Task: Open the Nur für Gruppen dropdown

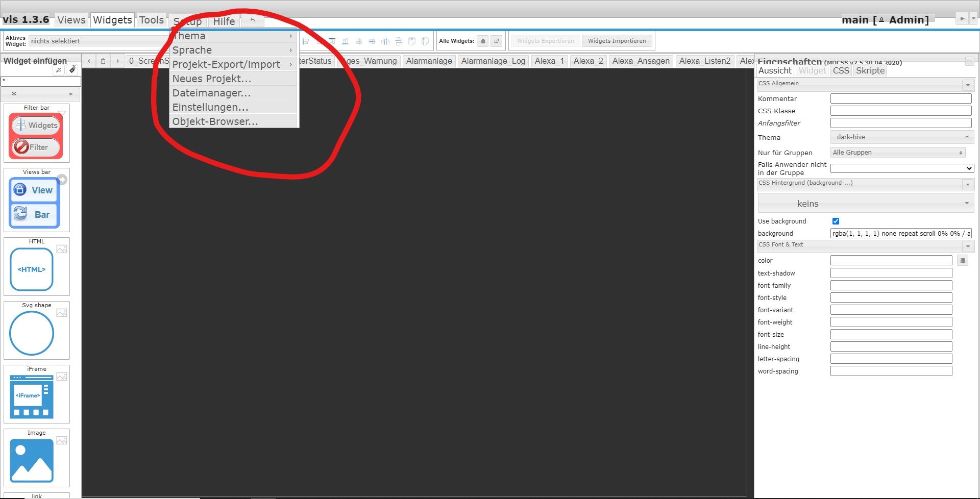Action: coord(898,153)
